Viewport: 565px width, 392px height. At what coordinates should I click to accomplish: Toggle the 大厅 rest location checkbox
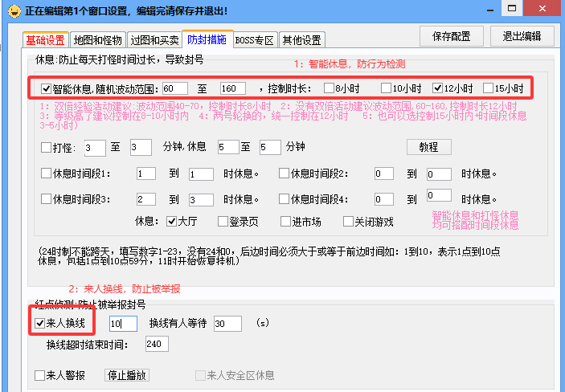(x=171, y=221)
